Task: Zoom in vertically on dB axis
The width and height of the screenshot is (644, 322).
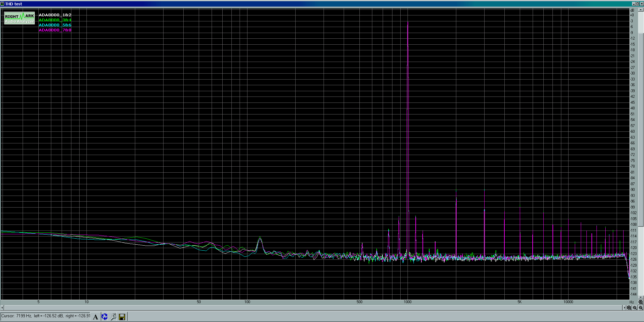Action: point(641,302)
